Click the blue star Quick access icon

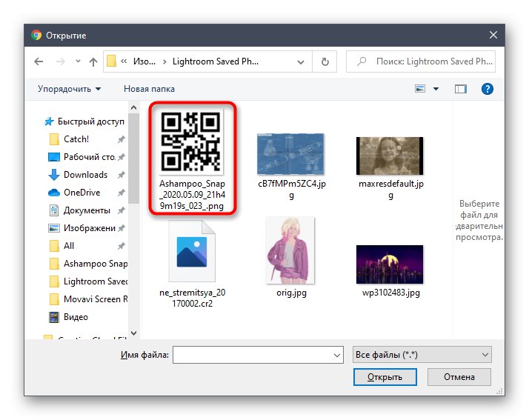click(x=49, y=121)
